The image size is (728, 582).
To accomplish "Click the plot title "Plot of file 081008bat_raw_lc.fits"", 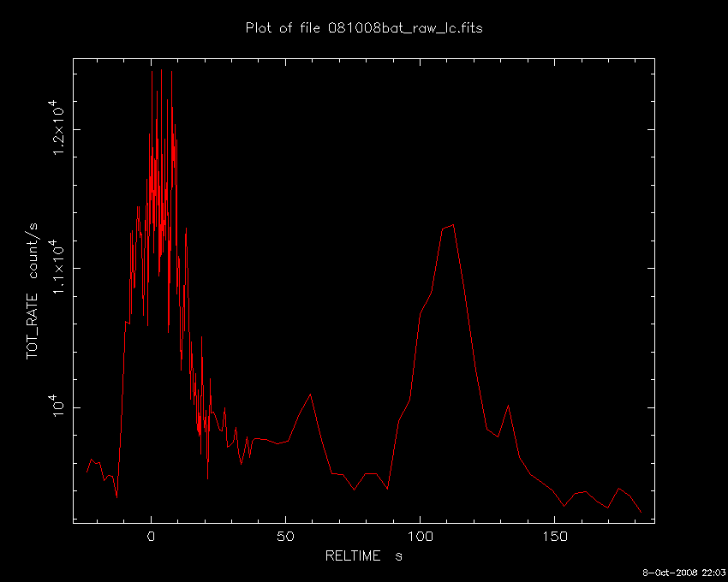I will 364,28.
